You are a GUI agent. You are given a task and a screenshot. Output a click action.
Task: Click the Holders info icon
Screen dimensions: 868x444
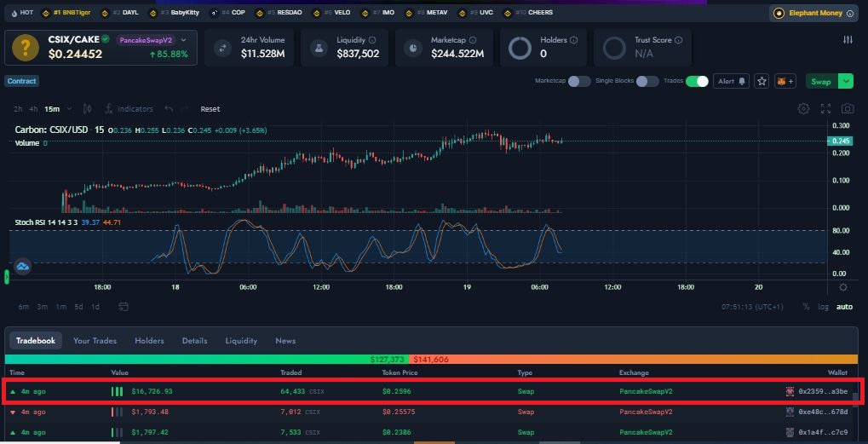click(x=573, y=40)
